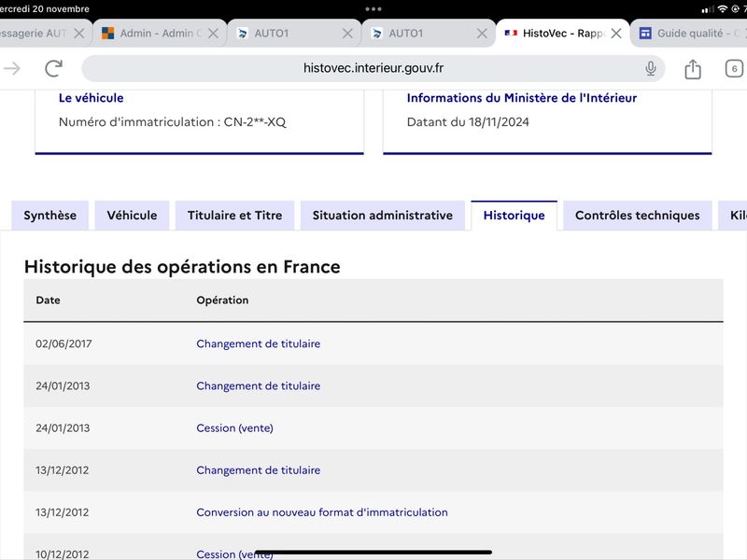Open the Titulaire et Titre tab
The width and height of the screenshot is (747, 560).
235,216
